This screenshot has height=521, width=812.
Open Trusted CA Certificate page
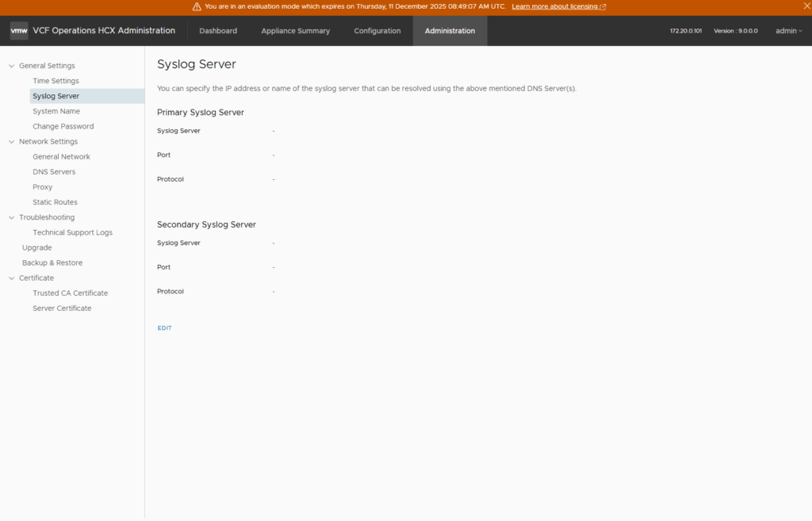[70, 293]
